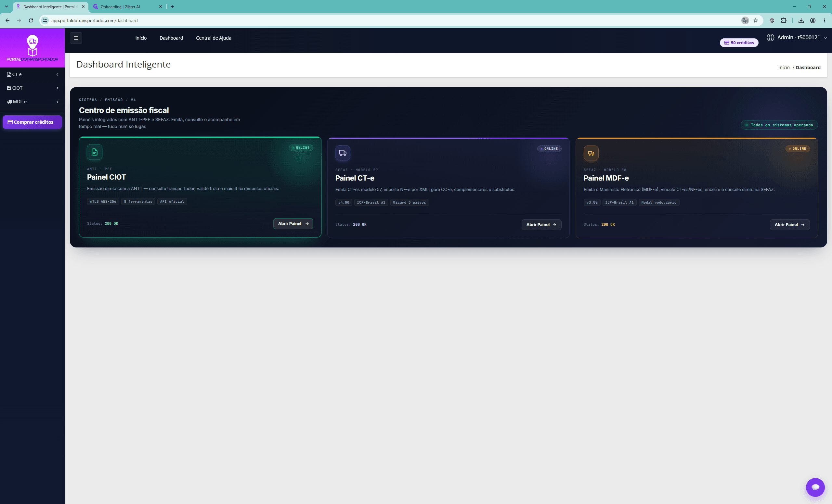Open the Painel MDF-e via Abrir Painel
Viewport: 832px width, 504px height.
click(x=789, y=225)
